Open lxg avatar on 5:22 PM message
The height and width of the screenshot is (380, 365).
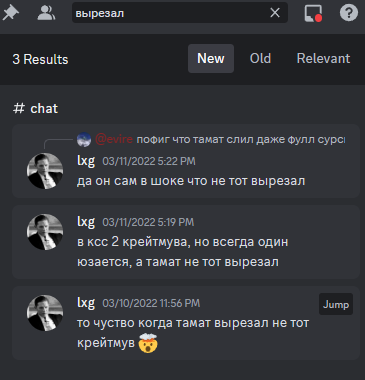45,171
